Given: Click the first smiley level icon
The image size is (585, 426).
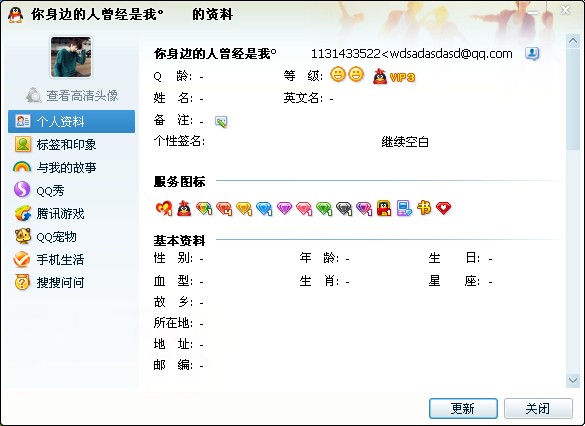Looking at the screenshot, I should click(338, 74).
